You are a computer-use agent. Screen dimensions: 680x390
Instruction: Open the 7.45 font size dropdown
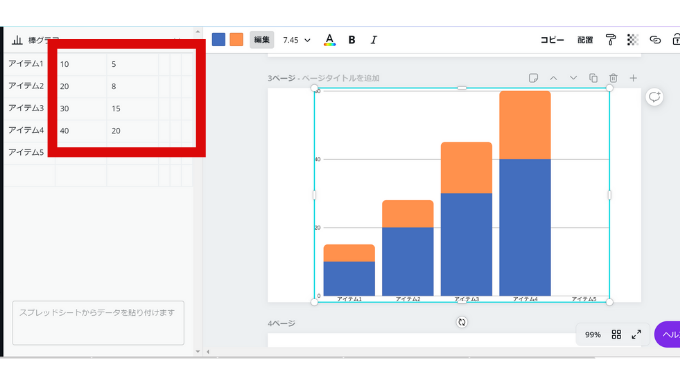297,40
